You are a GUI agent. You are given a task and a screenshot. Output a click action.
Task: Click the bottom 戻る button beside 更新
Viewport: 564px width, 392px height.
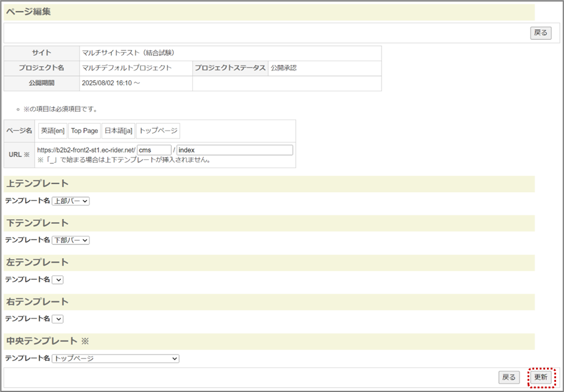coord(508,377)
